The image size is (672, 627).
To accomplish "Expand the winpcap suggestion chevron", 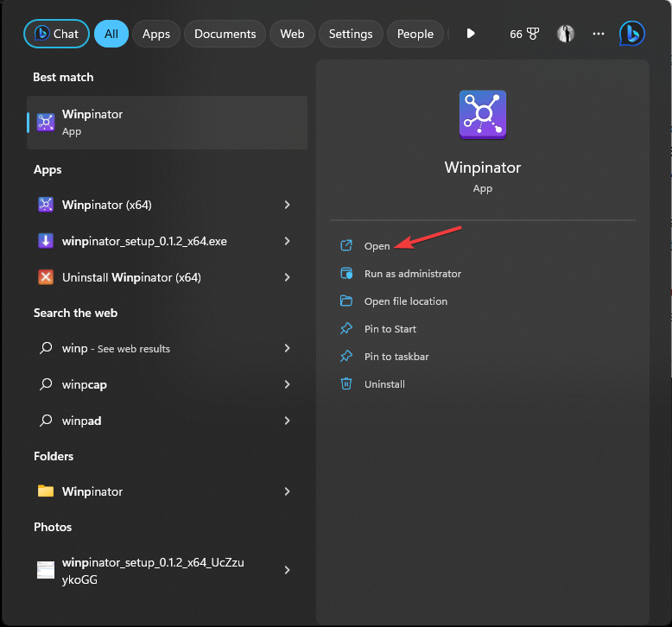I will 287,384.
